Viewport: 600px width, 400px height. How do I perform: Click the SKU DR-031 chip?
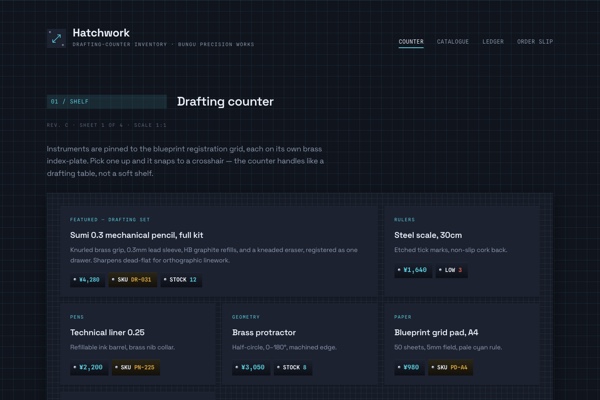133,280
